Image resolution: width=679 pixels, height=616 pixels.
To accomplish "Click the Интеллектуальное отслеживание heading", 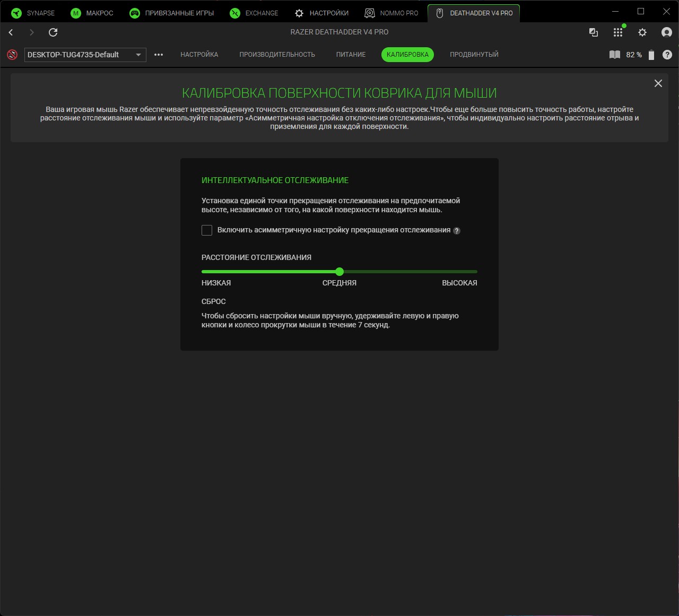I will coord(275,180).
